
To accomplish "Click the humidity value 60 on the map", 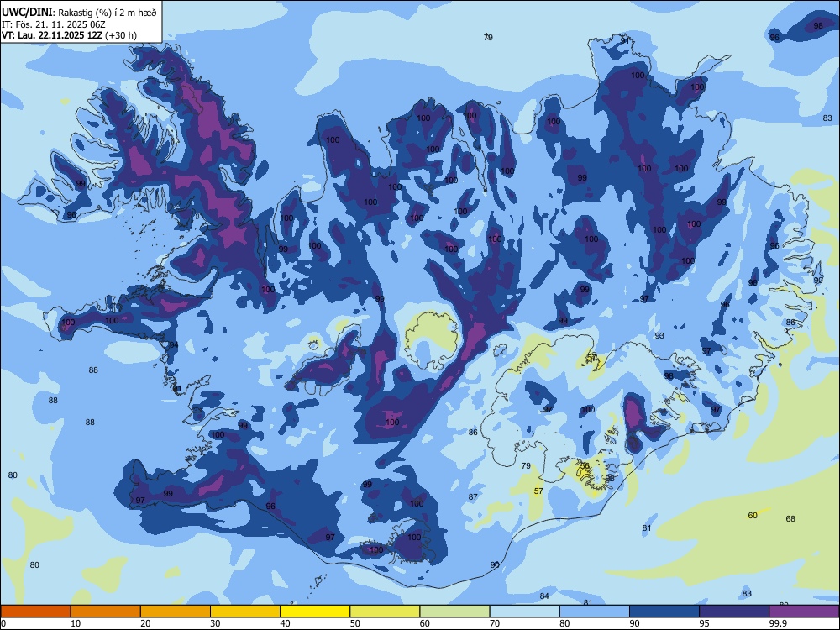I will click(753, 516).
